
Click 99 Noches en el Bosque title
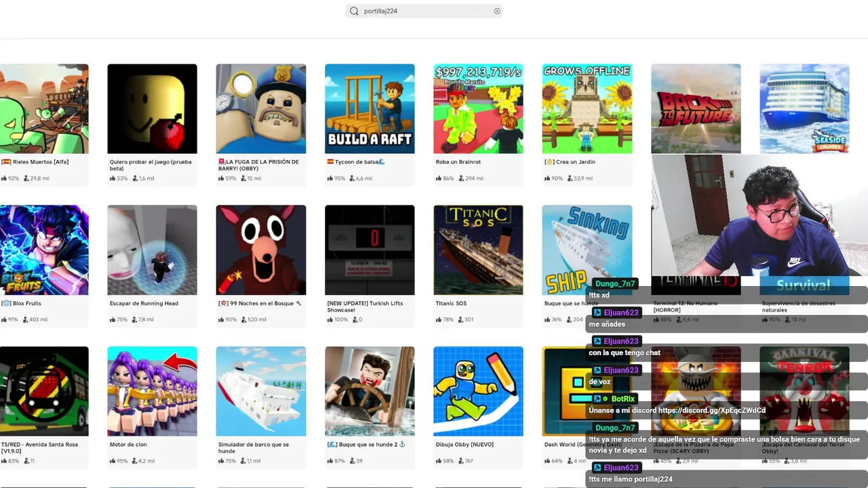coord(260,304)
